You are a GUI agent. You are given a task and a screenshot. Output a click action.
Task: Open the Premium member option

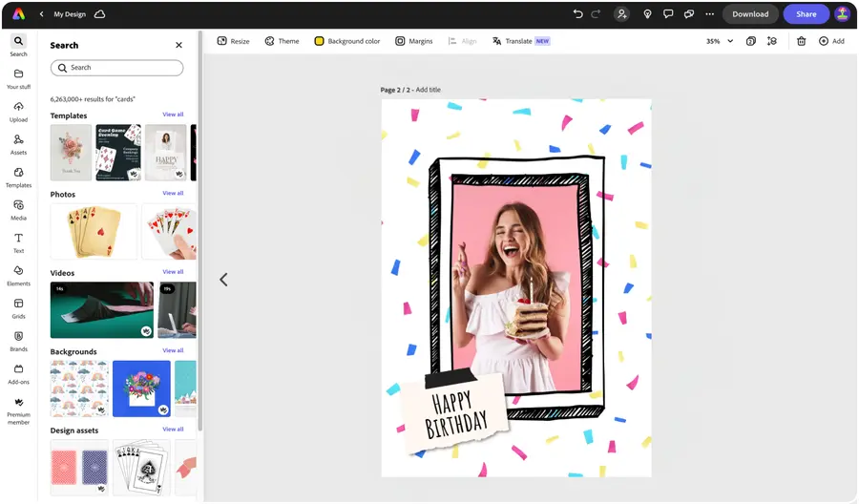pos(19,410)
